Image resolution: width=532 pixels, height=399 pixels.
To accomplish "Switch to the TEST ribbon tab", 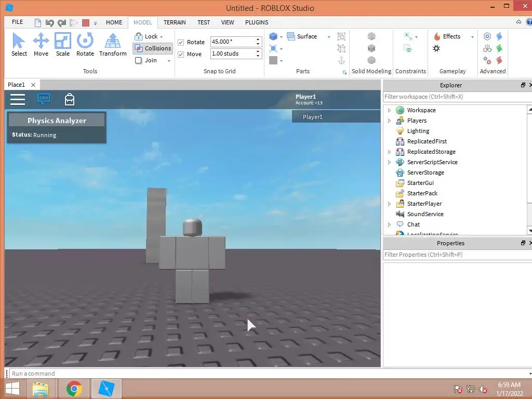I will point(204,22).
